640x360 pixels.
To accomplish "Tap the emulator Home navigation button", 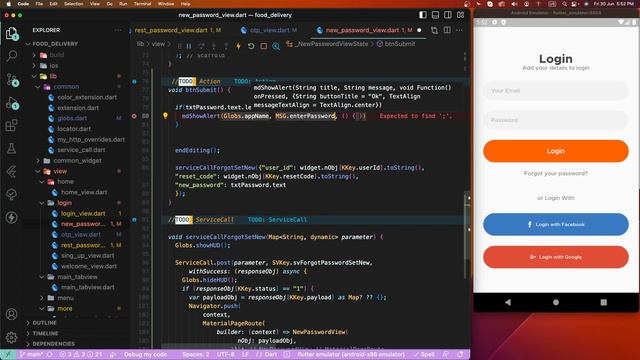I will [556, 302].
